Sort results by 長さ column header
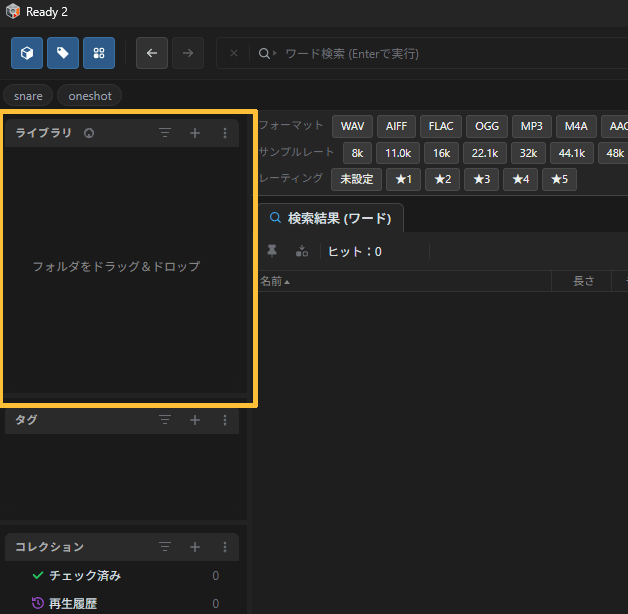This screenshot has height=614, width=628. click(582, 281)
